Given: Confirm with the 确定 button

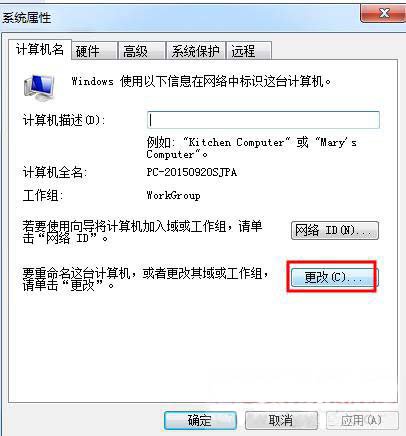Looking at the screenshot, I should point(200,420).
